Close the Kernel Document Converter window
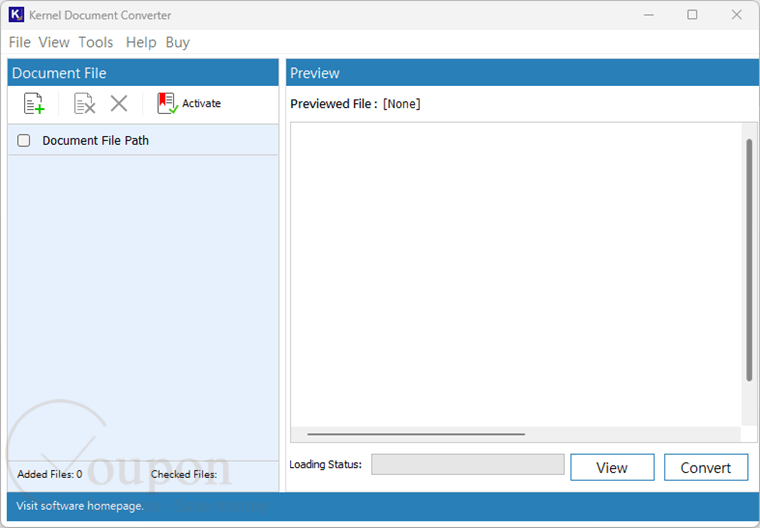The image size is (760, 528). 737,15
